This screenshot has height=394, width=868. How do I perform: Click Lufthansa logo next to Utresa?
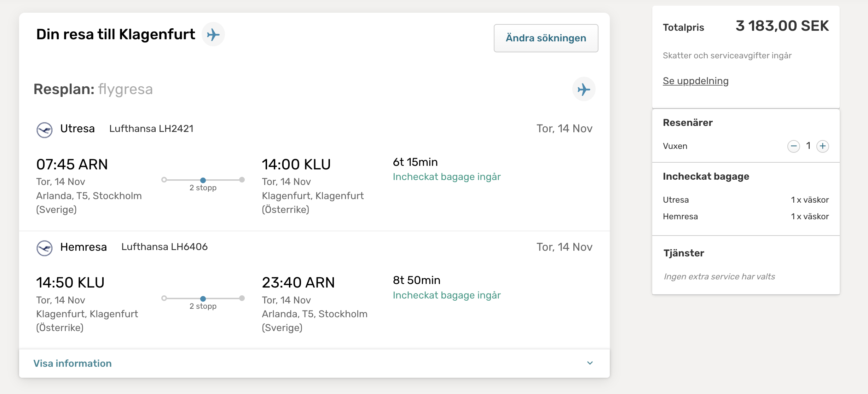pos(45,130)
